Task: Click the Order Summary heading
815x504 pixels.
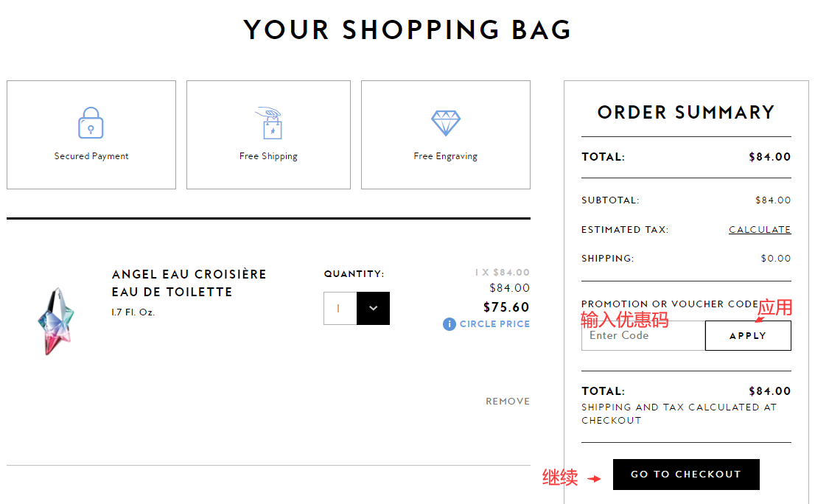Action: pos(686,113)
